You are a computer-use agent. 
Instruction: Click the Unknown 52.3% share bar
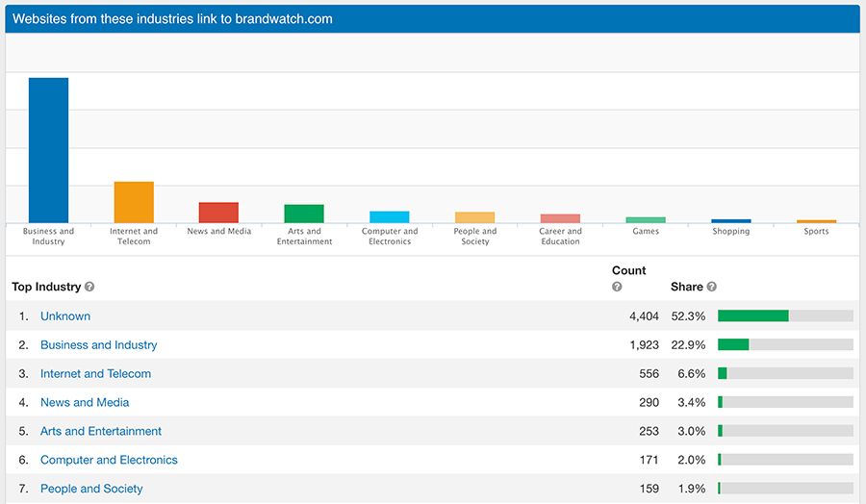752,315
